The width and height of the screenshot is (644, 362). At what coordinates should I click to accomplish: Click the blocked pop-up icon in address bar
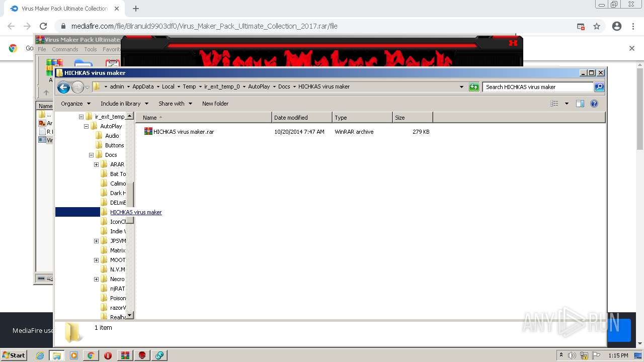click(581, 26)
